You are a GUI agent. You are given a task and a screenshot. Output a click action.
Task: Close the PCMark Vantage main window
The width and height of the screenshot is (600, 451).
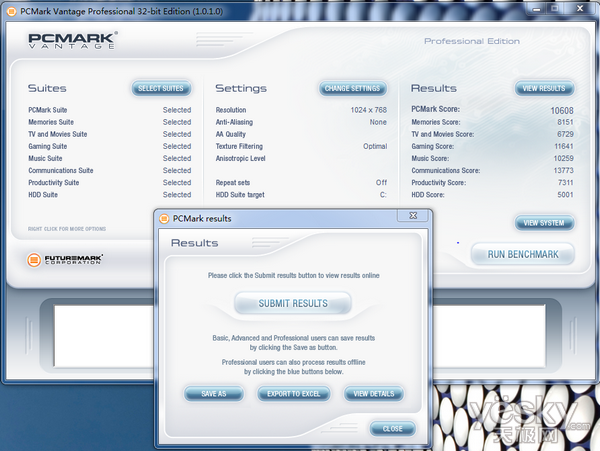[580, 8]
